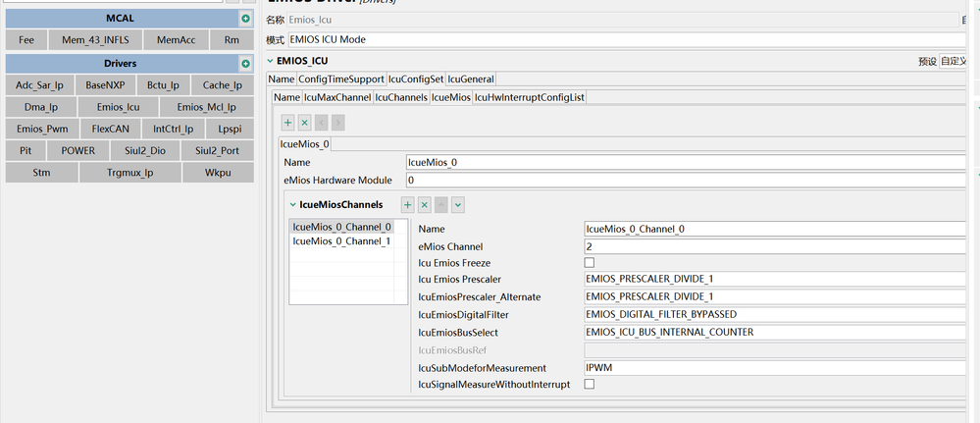Open the Trgmux_Ip driver

point(130,173)
